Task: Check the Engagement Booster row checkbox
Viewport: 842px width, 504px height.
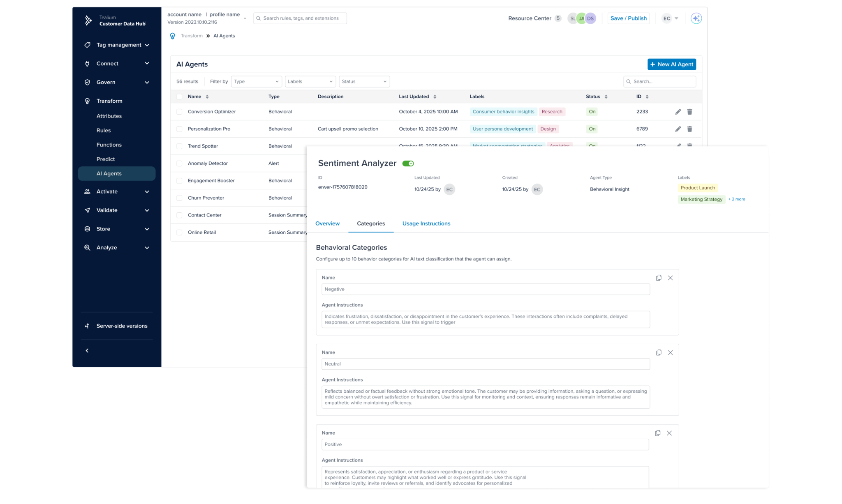Action: (179, 181)
